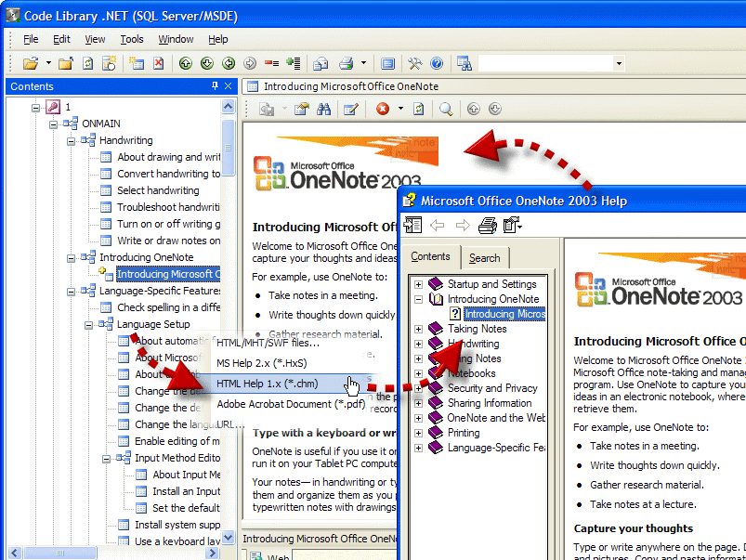Viewport: 746px width, 560px height.
Task: Click the new folder toolbar icon
Action: 66,63
